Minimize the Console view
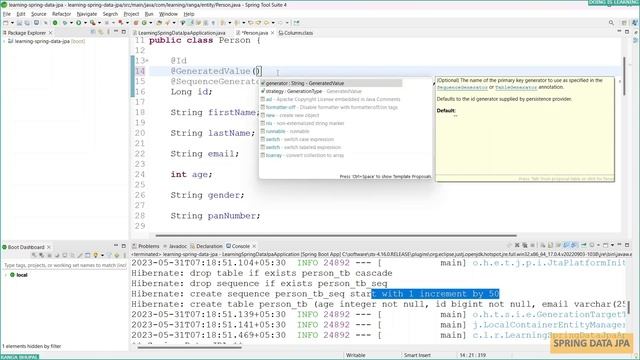The width and height of the screenshot is (640, 360). pos(619,245)
